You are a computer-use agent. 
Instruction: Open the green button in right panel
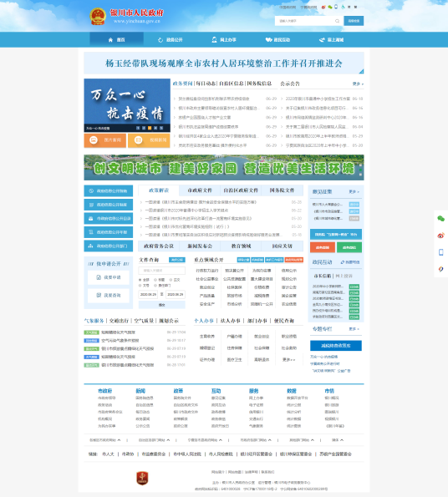pos(349,247)
